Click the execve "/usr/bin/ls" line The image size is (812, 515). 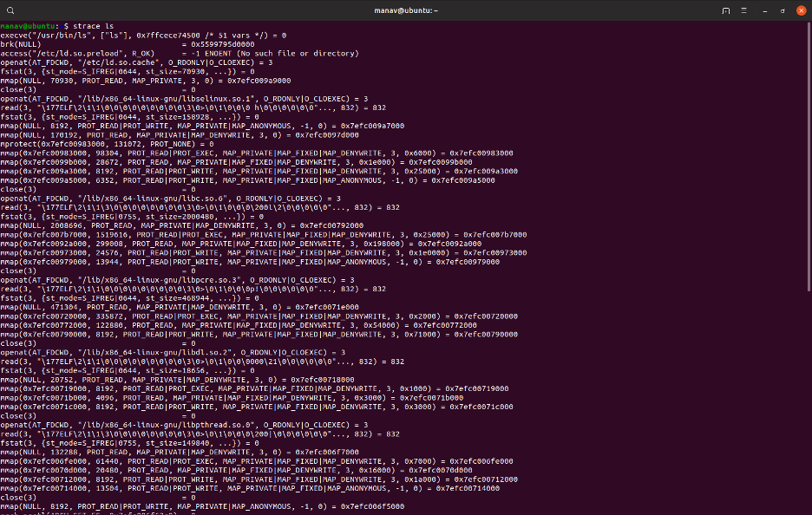tap(143, 36)
